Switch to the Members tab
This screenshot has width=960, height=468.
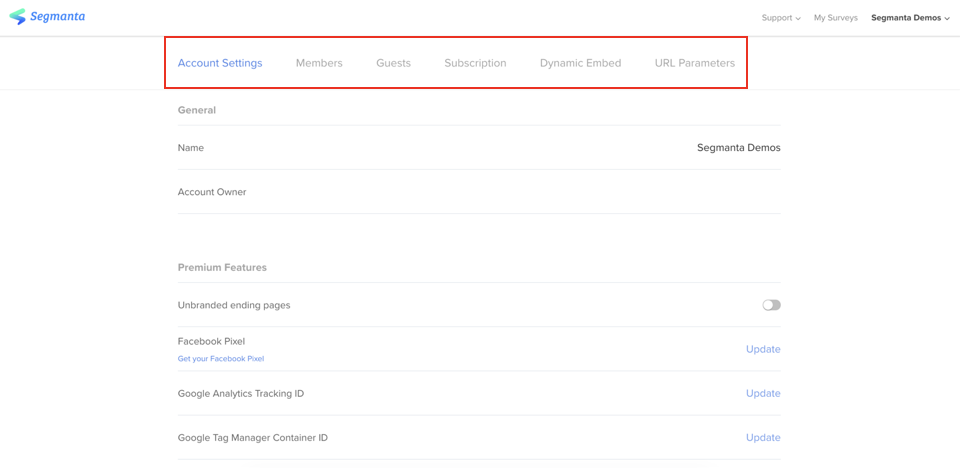(x=319, y=63)
